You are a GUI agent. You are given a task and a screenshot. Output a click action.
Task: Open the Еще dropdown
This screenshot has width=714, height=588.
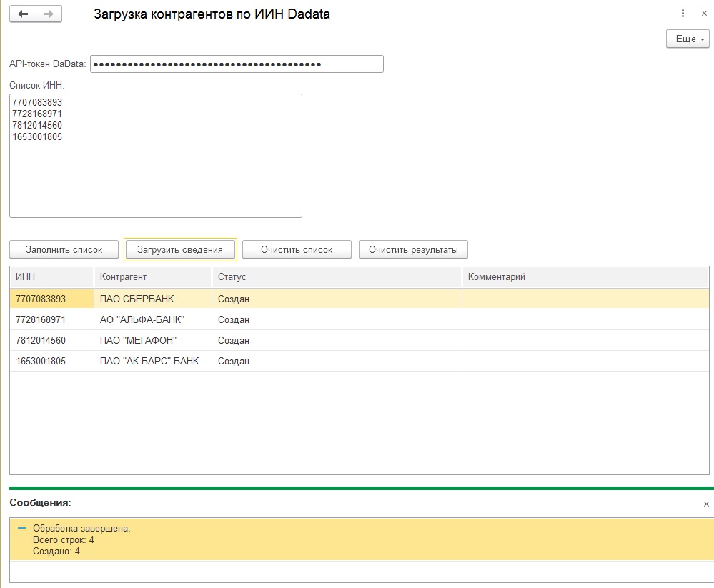tap(688, 39)
